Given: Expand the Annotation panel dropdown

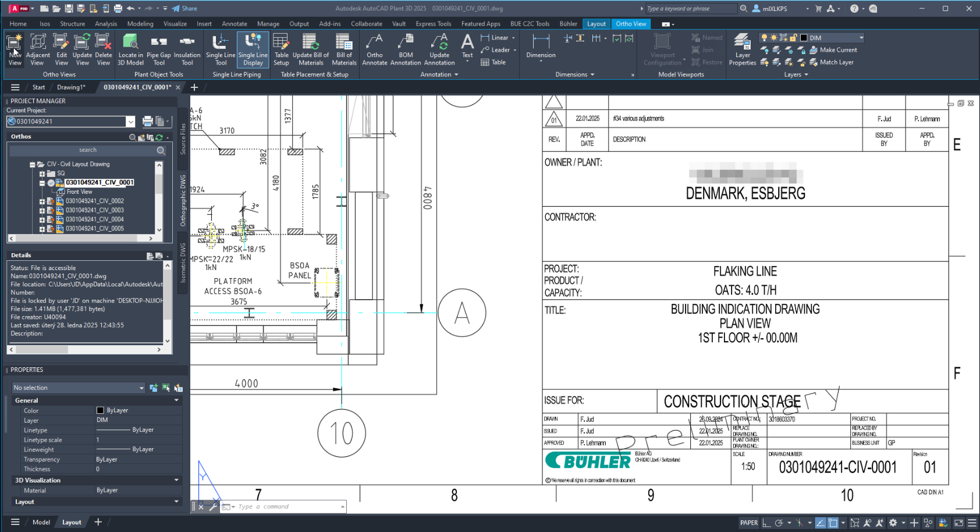Looking at the screenshot, I should point(439,75).
